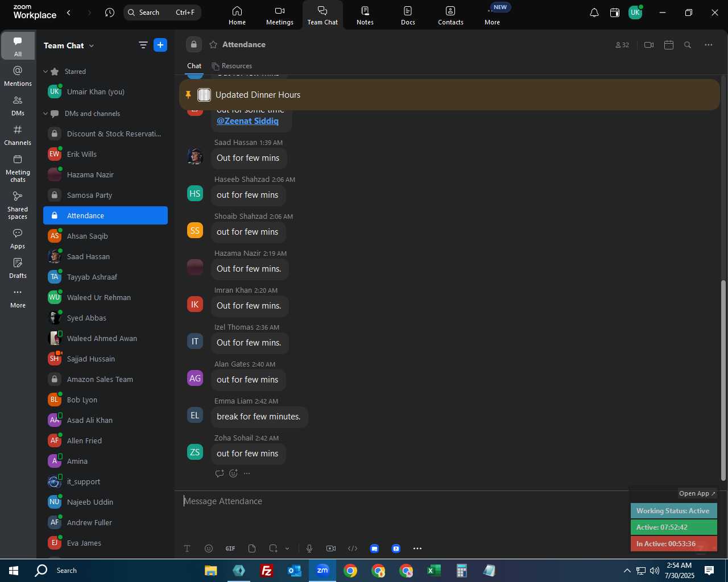Open the Notes tab
The image size is (728, 582).
[x=365, y=15]
